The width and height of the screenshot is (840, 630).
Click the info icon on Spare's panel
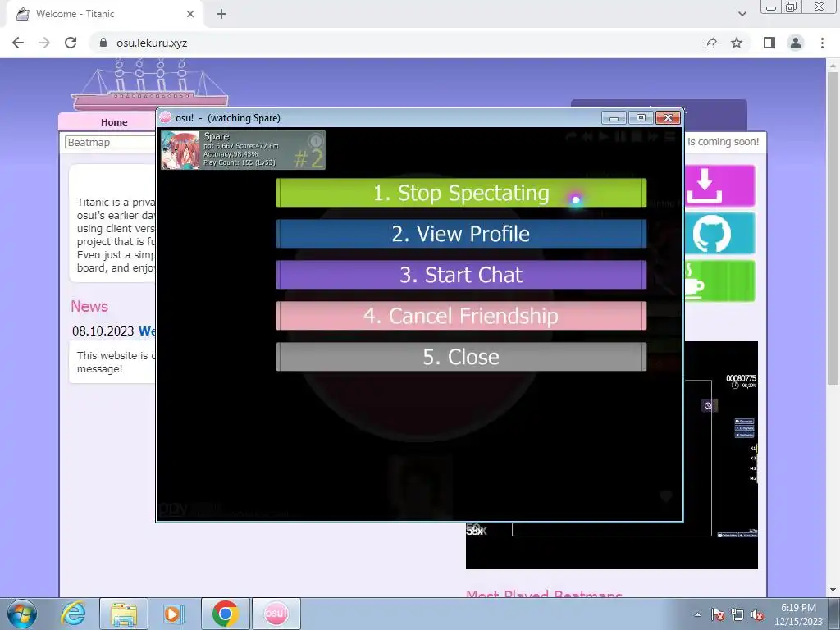(x=316, y=140)
